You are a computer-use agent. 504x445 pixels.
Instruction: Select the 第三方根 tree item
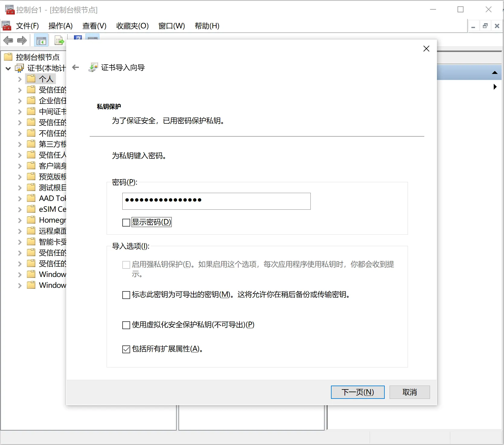coord(53,144)
